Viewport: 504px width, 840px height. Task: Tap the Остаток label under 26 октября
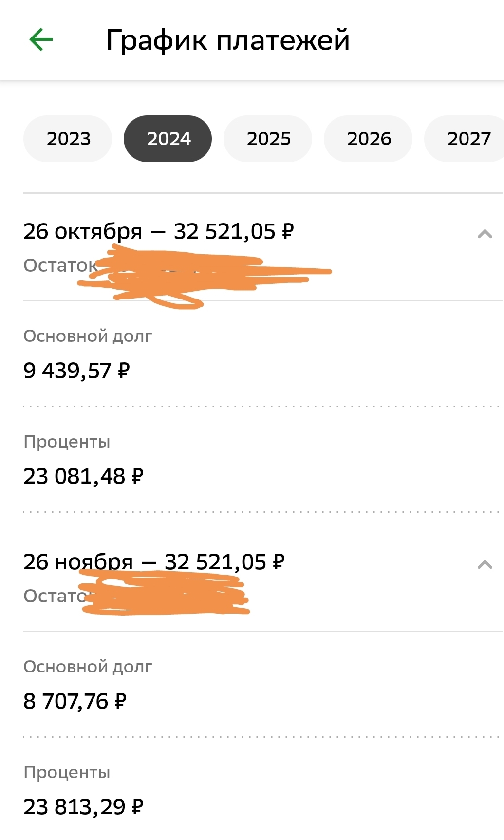(x=58, y=265)
